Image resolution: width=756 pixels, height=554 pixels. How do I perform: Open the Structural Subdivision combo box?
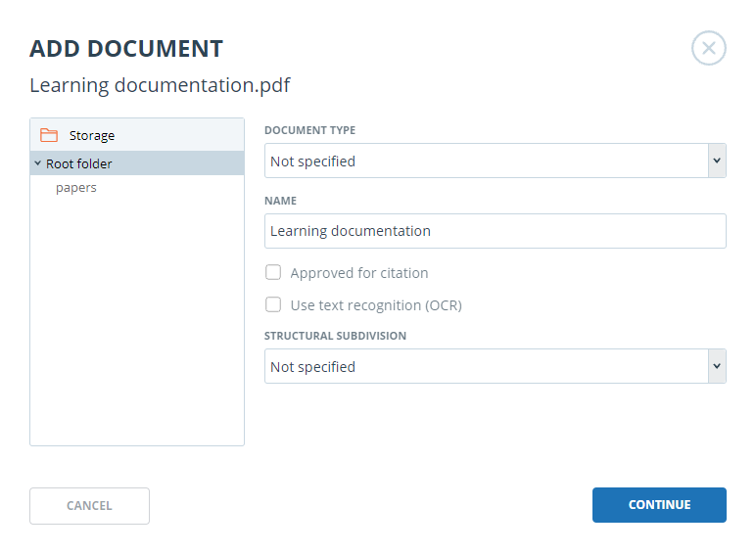click(x=496, y=366)
